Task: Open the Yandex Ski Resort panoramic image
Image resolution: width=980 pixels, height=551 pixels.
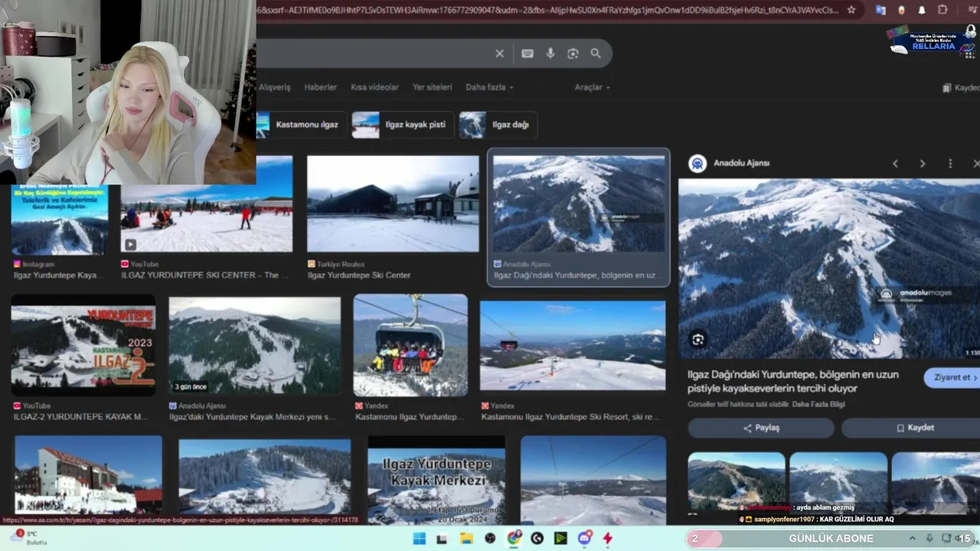Action: click(x=573, y=346)
